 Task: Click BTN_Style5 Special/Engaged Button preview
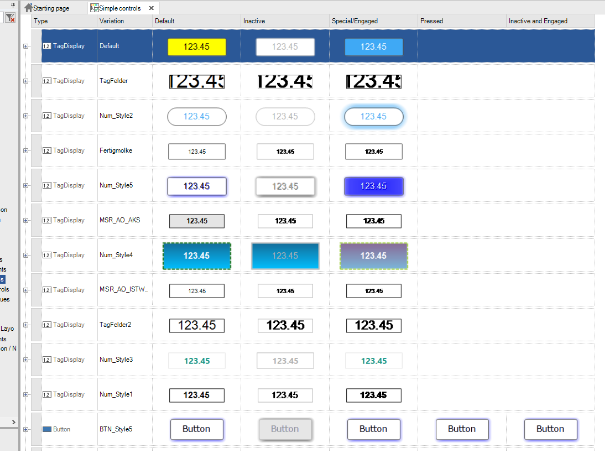coord(373,429)
